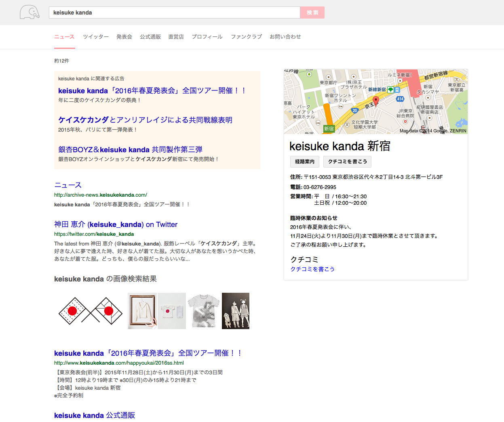Click the blue クチコミを書こう link
504x422 pixels.
(x=312, y=269)
